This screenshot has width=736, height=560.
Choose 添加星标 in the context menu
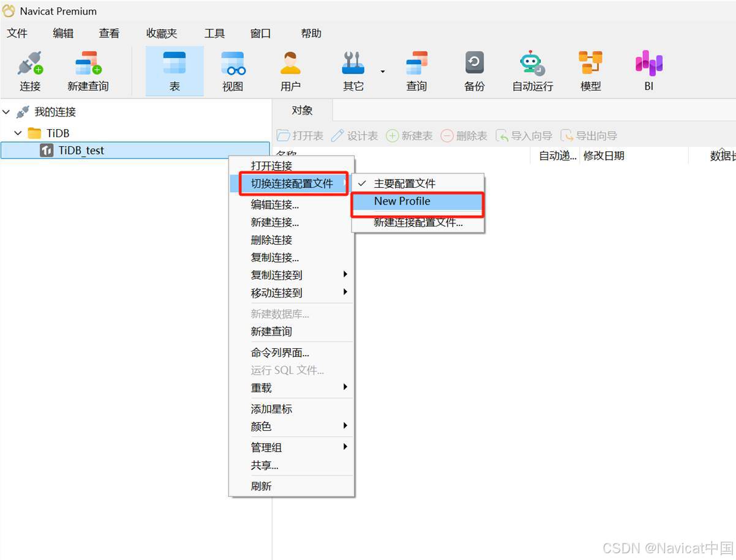(x=291, y=409)
